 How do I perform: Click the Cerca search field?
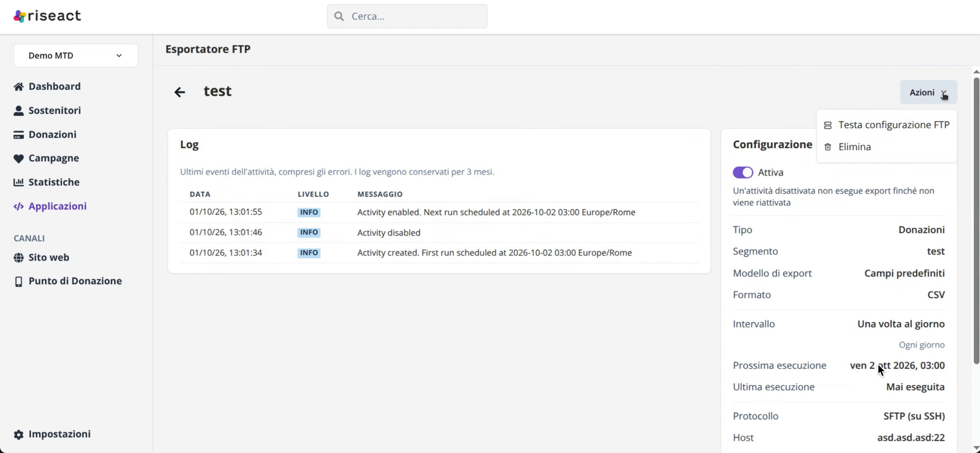pos(407,17)
